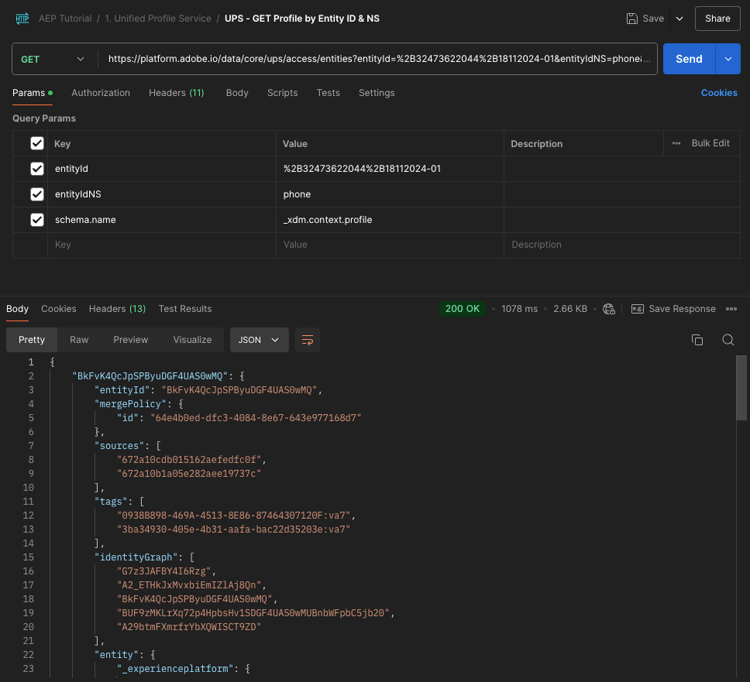The image size is (750, 682).
Task: Open the Settings tab
Action: pyautogui.click(x=376, y=93)
